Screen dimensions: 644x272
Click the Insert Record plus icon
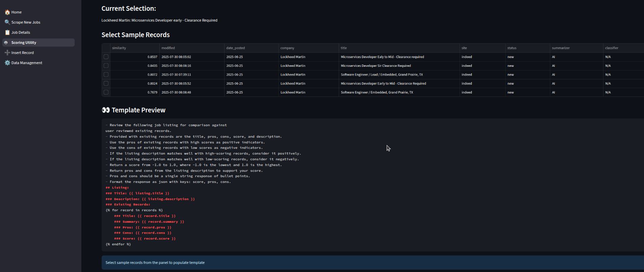click(7, 53)
